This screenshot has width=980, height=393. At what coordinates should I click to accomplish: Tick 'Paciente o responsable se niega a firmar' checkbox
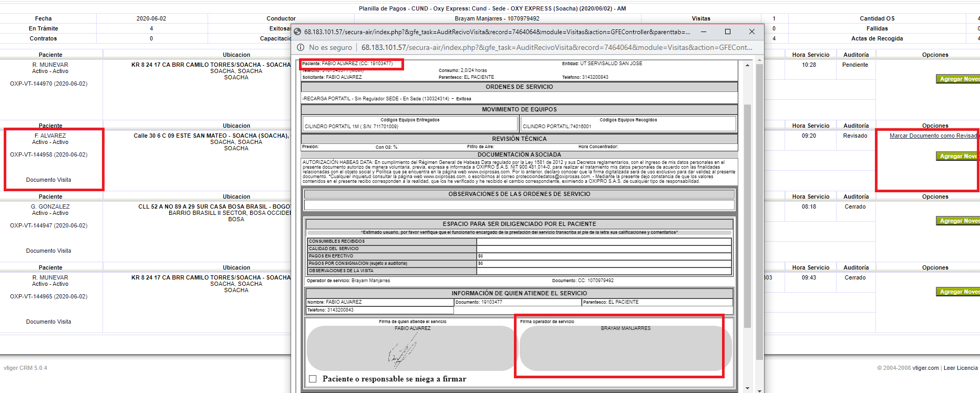tap(313, 379)
